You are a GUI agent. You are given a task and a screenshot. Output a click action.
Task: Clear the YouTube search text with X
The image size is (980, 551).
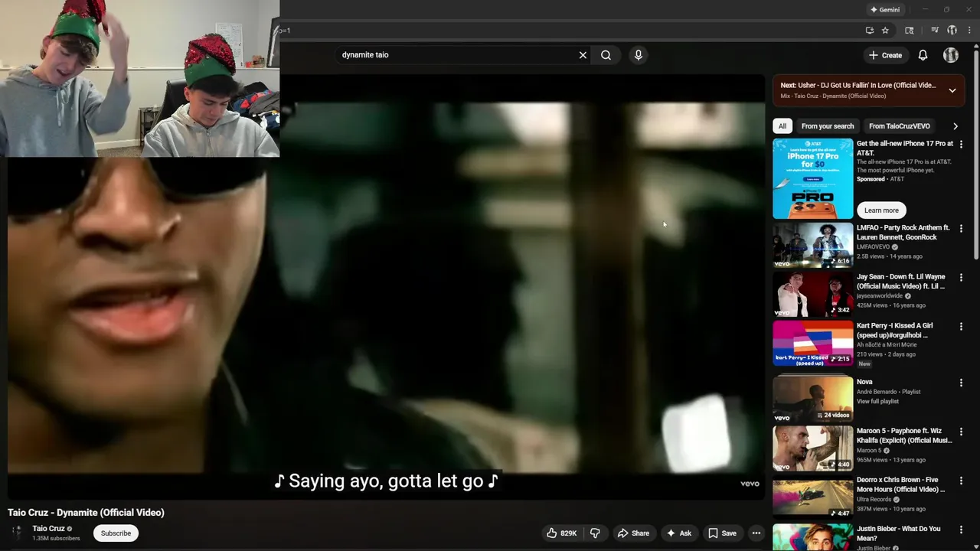point(583,55)
